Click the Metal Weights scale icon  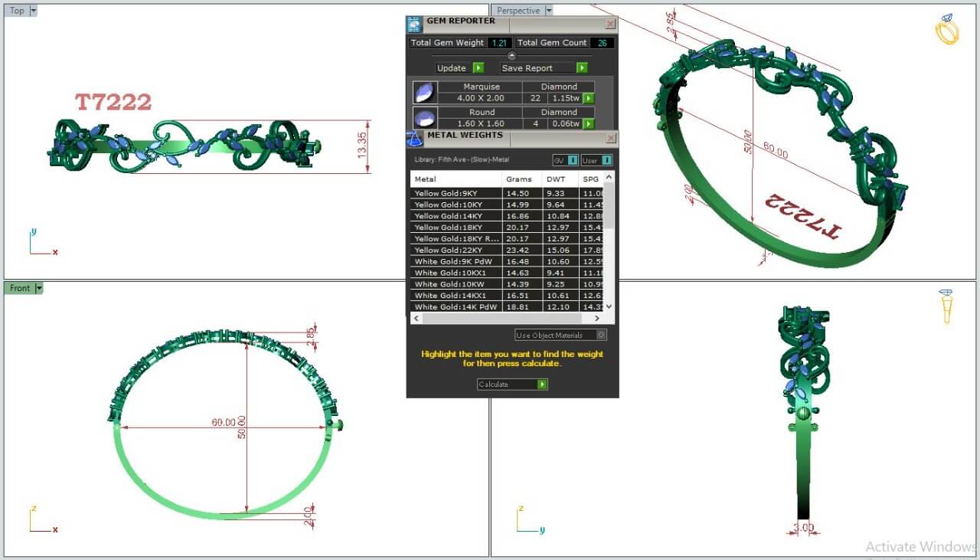coord(414,139)
